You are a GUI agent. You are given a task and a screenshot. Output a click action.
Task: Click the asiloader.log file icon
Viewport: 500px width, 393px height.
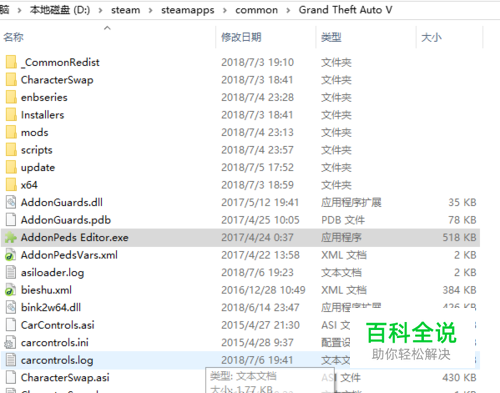pos(11,272)
